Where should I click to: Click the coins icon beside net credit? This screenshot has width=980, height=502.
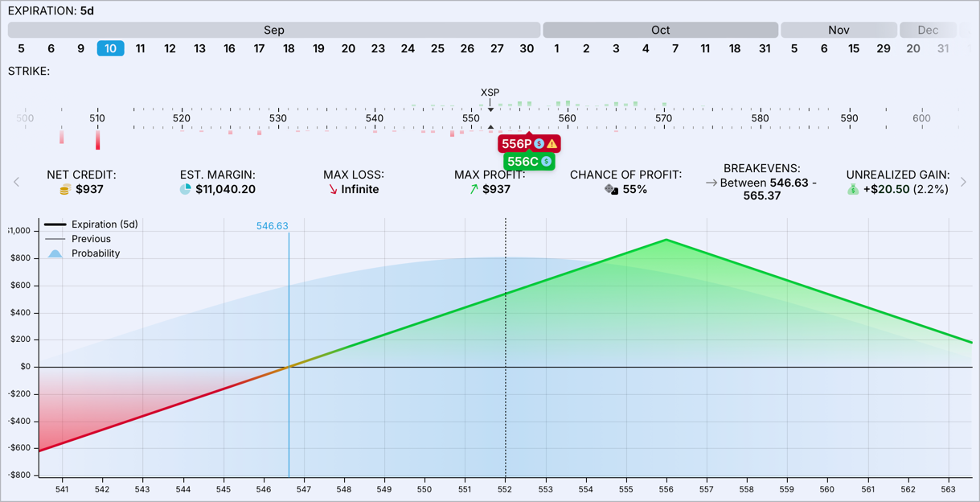pos(65,190)
